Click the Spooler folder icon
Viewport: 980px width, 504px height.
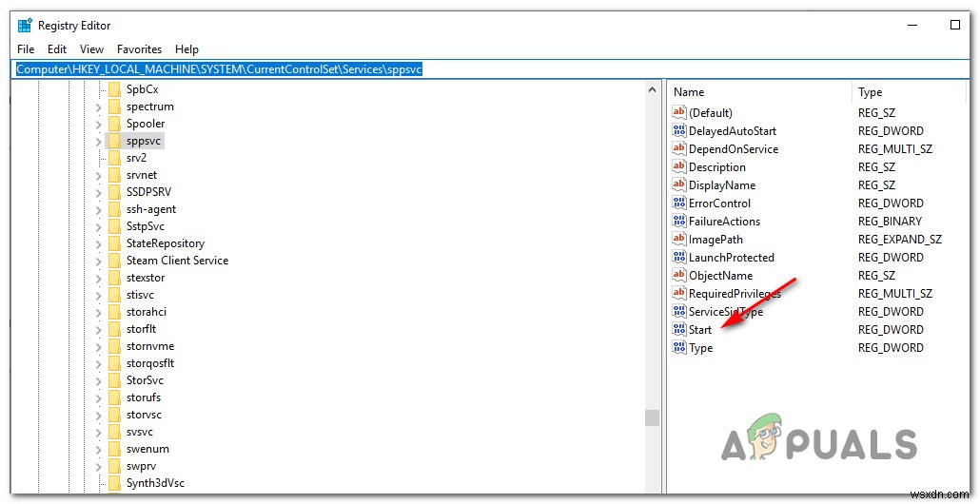114,124
